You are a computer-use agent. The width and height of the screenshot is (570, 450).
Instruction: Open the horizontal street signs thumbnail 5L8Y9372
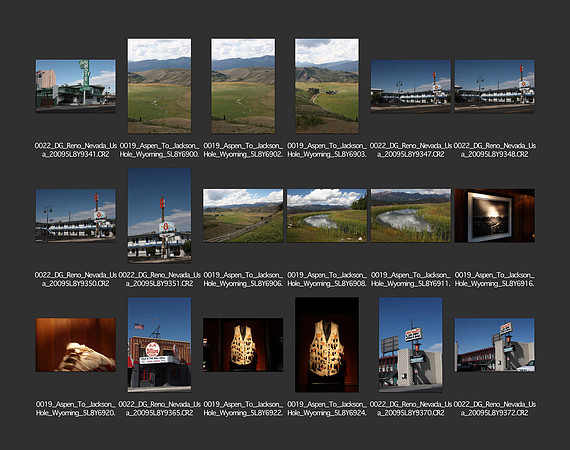(x=494, y=345)
